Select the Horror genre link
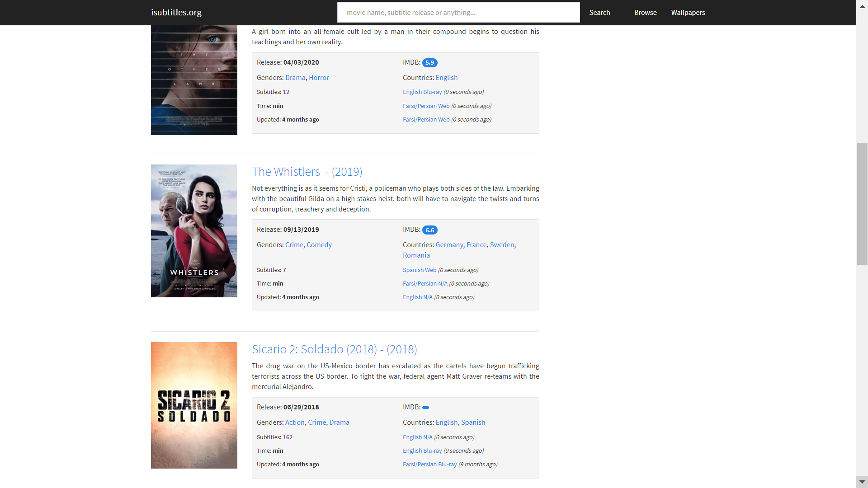Image resolution: width=868 pixels, height=488 pixels. pyautogui.click(x=319, y=78)
